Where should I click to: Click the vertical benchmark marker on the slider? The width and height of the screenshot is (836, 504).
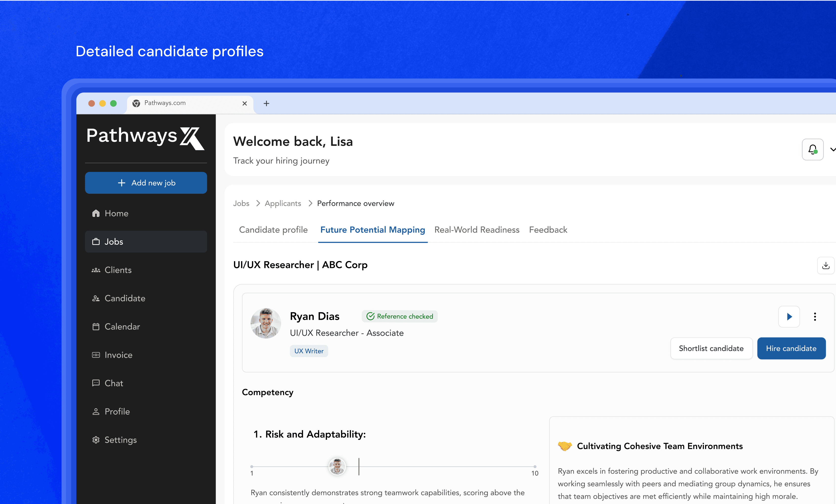(359, 466)
